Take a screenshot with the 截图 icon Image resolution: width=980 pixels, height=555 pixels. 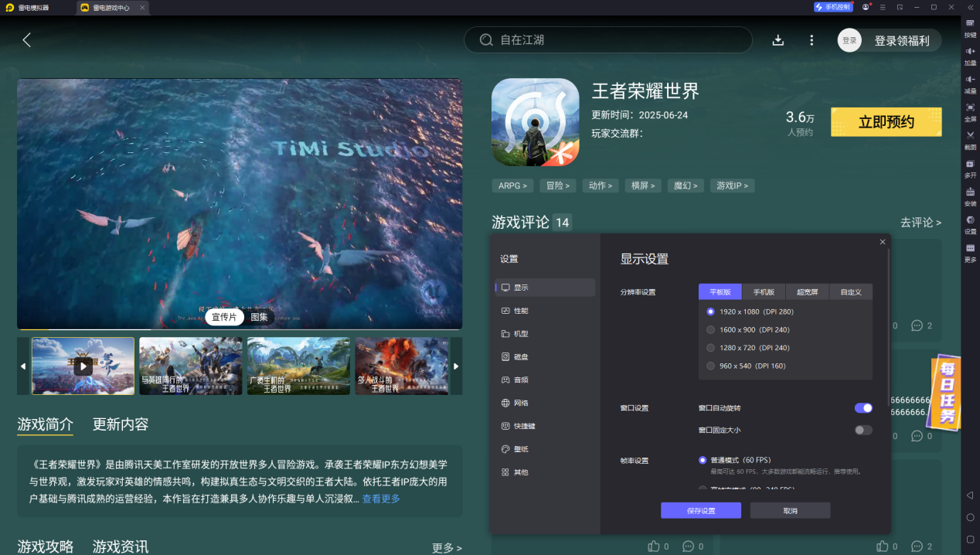tap(970, 138)
